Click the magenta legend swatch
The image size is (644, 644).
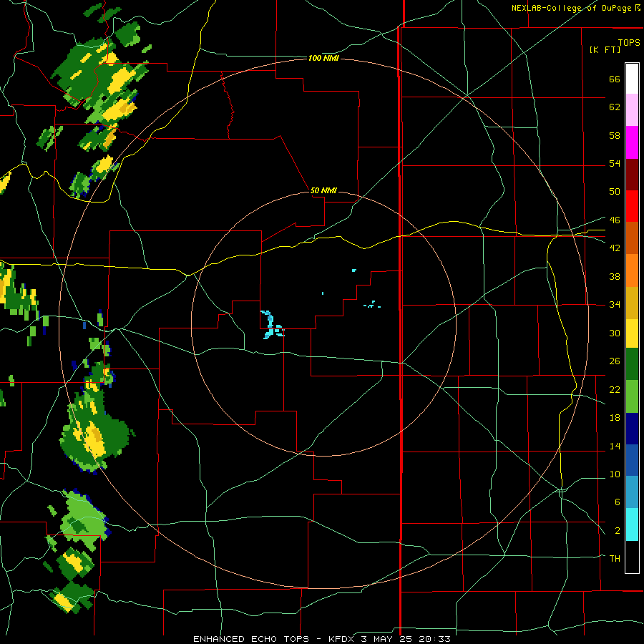[x=632, y=142]
